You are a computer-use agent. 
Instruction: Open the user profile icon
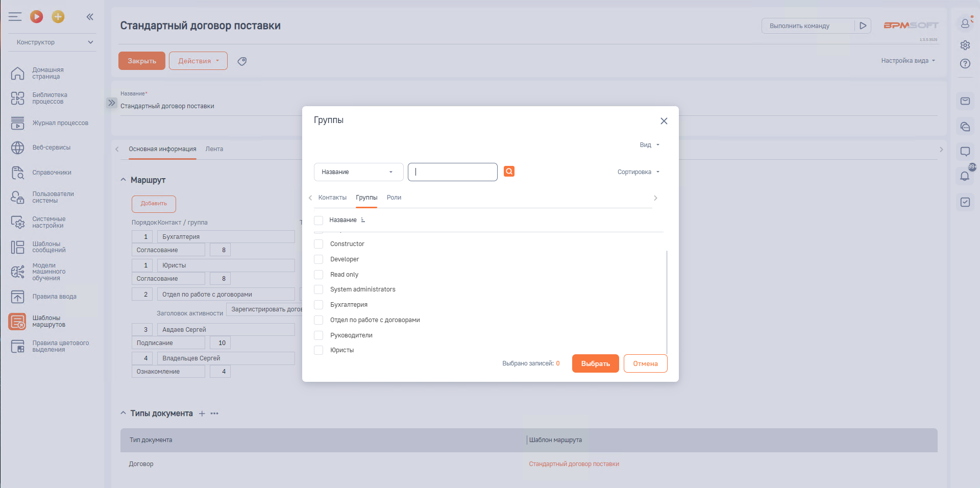click(965, 23)
